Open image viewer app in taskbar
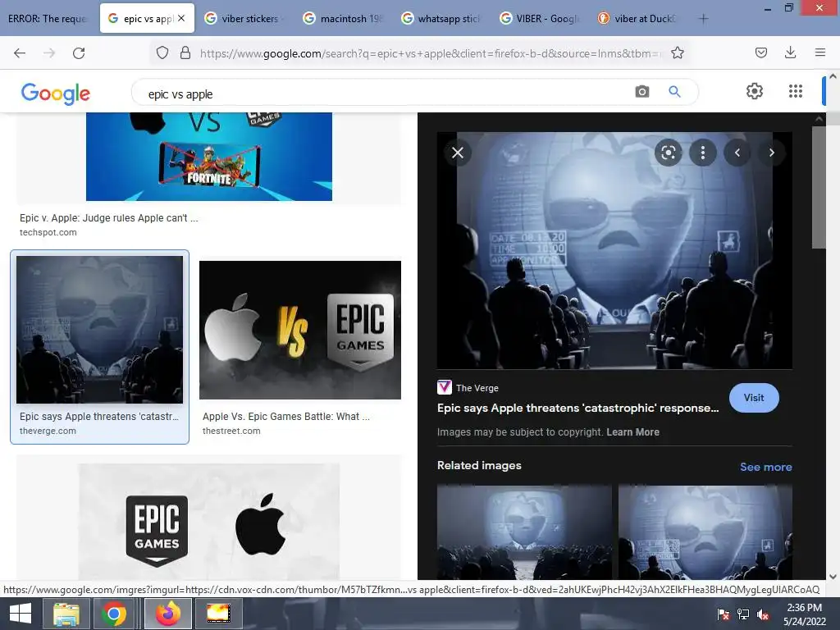Viewport: 840px width, 630px height. (x=218, y=614)
